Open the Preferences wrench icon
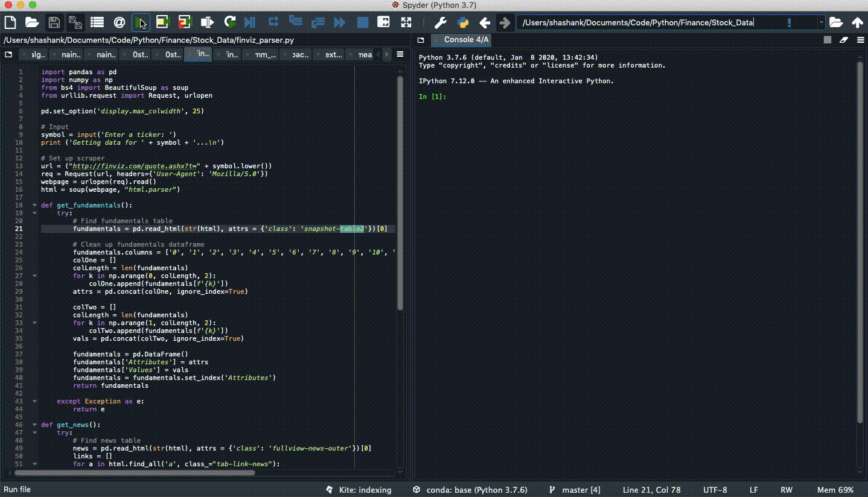Viewport: 868px width, 497px height. (441, 22)
